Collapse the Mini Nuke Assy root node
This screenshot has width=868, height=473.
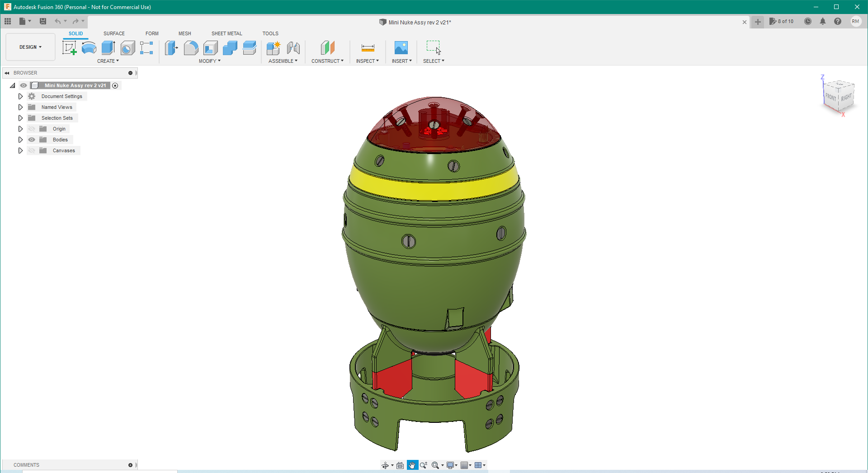13,85
